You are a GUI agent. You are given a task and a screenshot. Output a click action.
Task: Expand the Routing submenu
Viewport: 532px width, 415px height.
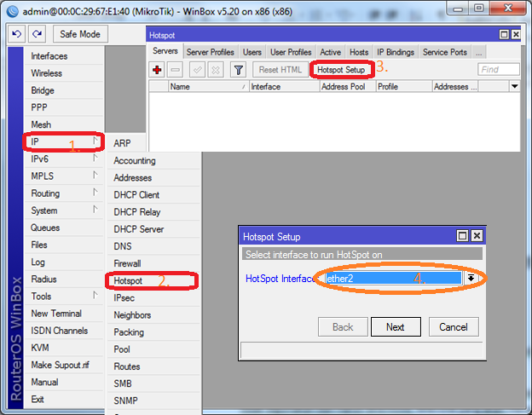pyautogui.click(x=64, y=193)
